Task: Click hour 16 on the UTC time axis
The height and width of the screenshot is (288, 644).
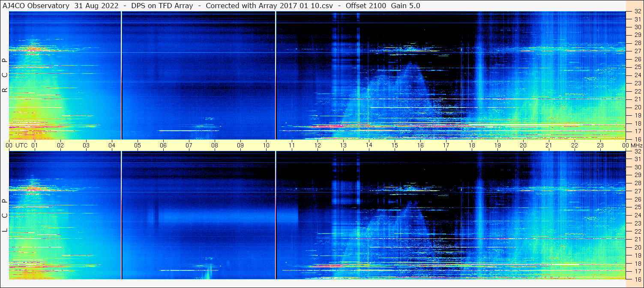Action: (x=420, y=145)
